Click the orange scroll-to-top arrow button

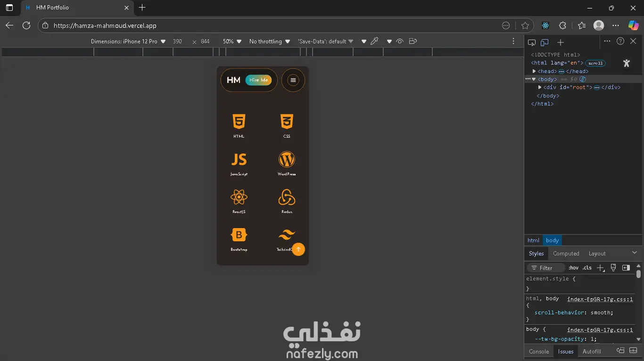(x=298, y=249)
